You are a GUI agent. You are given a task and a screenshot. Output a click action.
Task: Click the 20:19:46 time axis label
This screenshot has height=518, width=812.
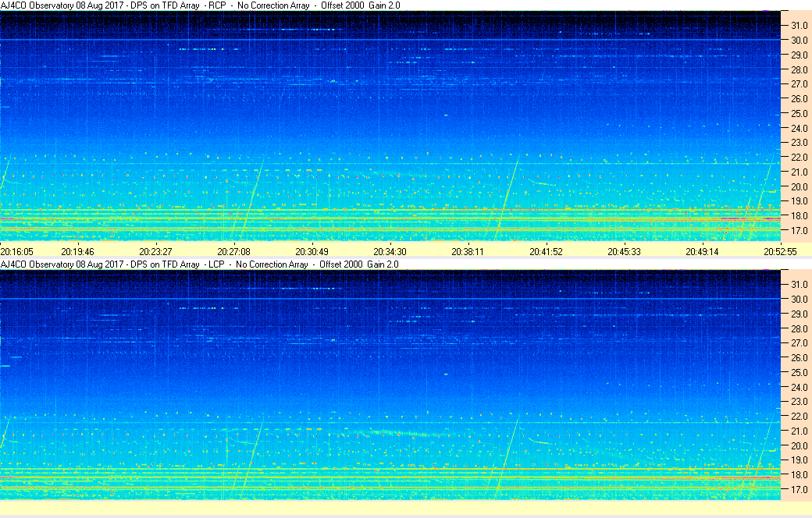tap(77, 251)
